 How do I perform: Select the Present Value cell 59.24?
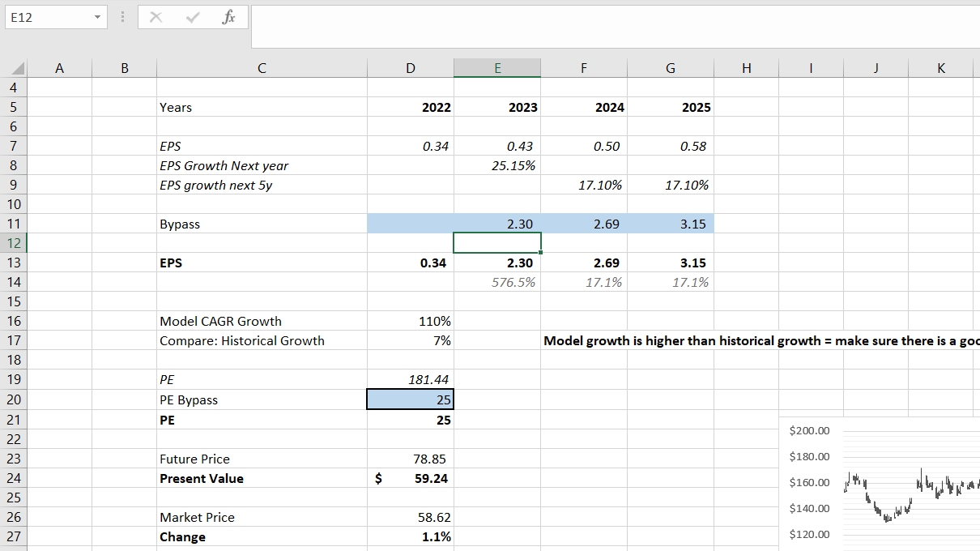click(x=411, y=478)
